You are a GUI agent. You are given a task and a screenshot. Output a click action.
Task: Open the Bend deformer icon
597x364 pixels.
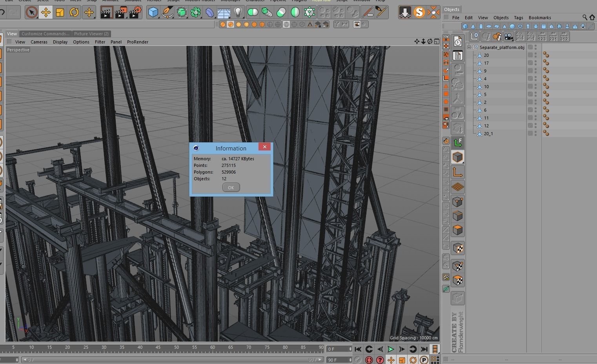point(210,12)
